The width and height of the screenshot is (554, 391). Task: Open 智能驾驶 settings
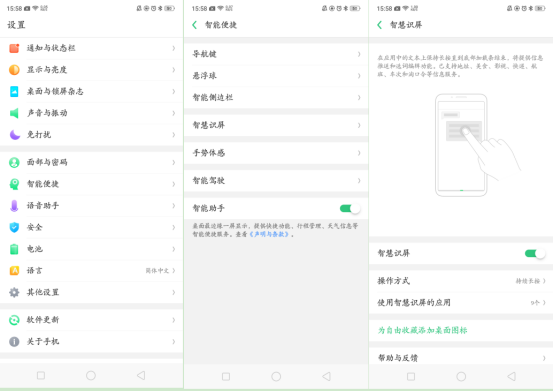[x=276, y=180]
